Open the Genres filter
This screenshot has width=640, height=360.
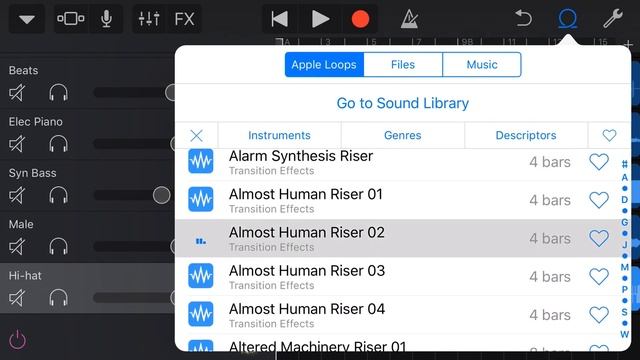click(402, 136)
